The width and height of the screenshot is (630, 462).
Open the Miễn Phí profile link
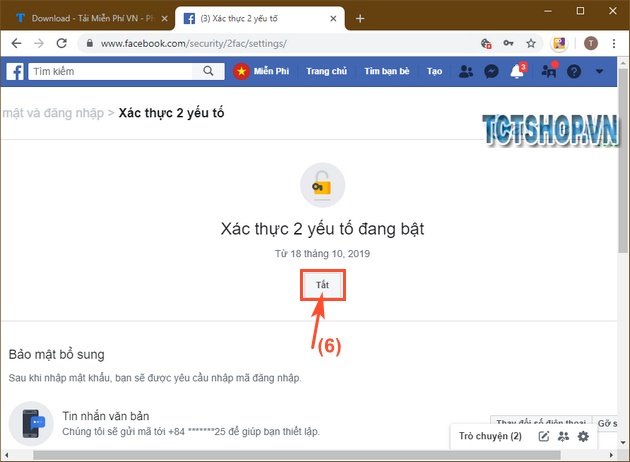262,71
